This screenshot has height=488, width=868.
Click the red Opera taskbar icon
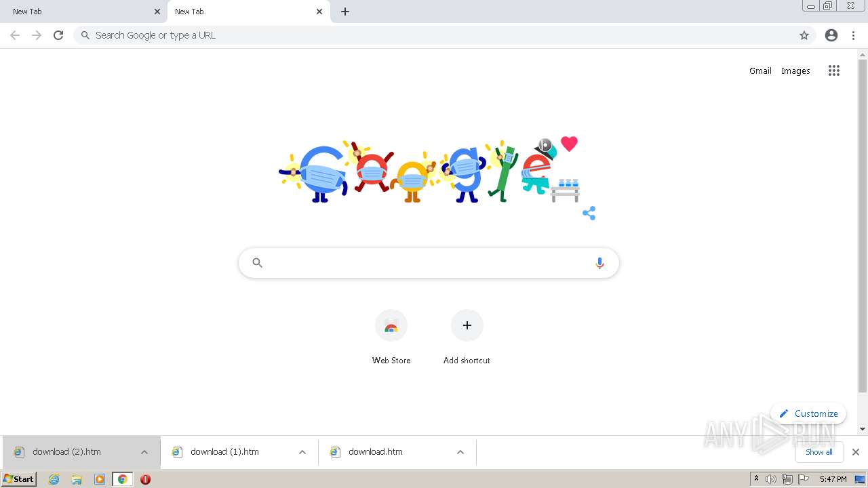pos(145,479)
